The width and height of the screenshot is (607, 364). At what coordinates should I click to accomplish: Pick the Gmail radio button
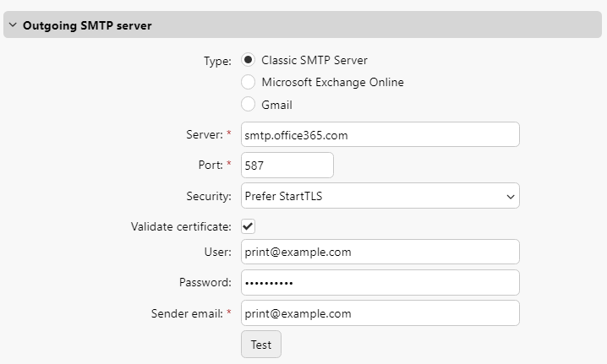tap(248, 105)
